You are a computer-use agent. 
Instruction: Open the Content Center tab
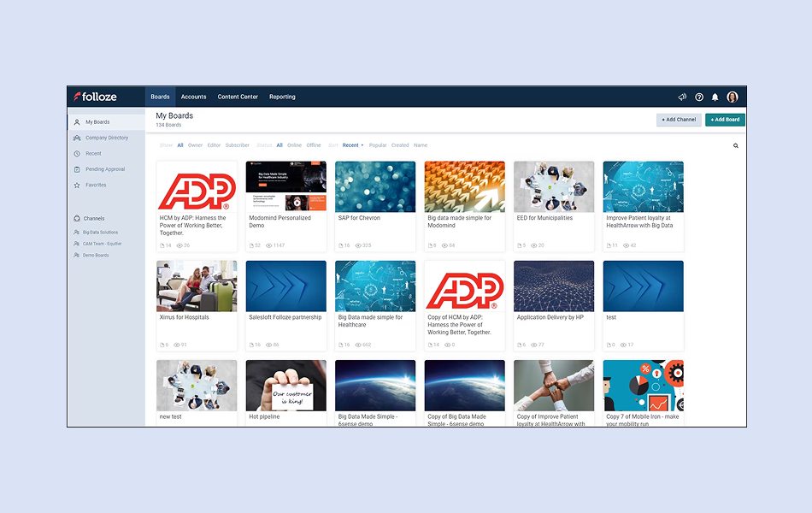[238, 97]
